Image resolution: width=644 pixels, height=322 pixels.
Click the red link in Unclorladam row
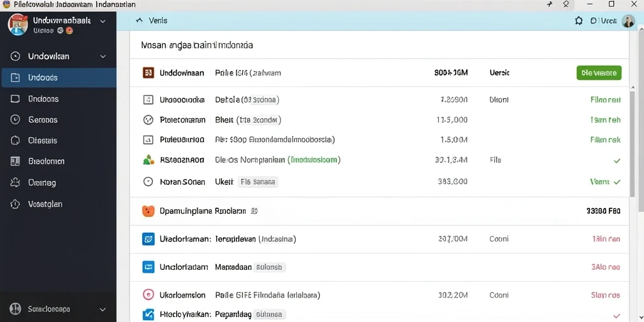coord(606,267)
